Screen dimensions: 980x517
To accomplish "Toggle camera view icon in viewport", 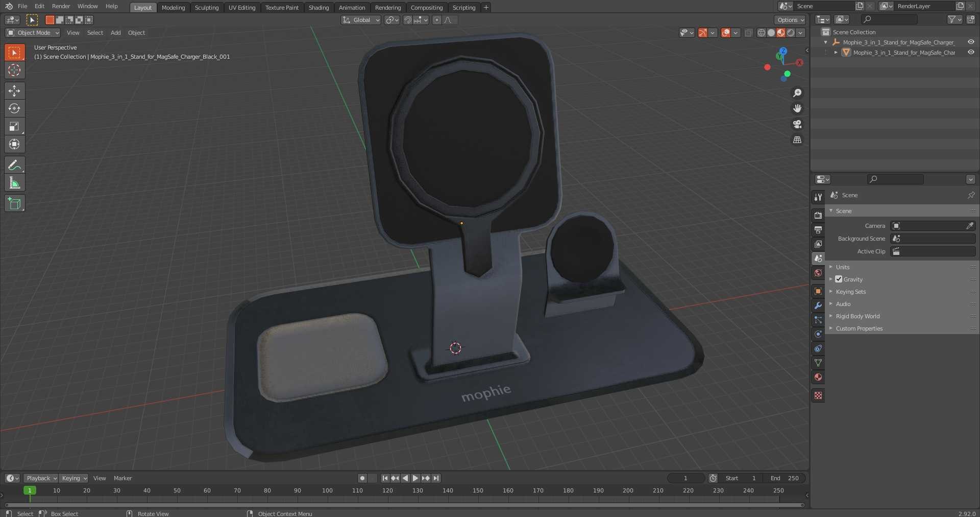I will point(797,124).
